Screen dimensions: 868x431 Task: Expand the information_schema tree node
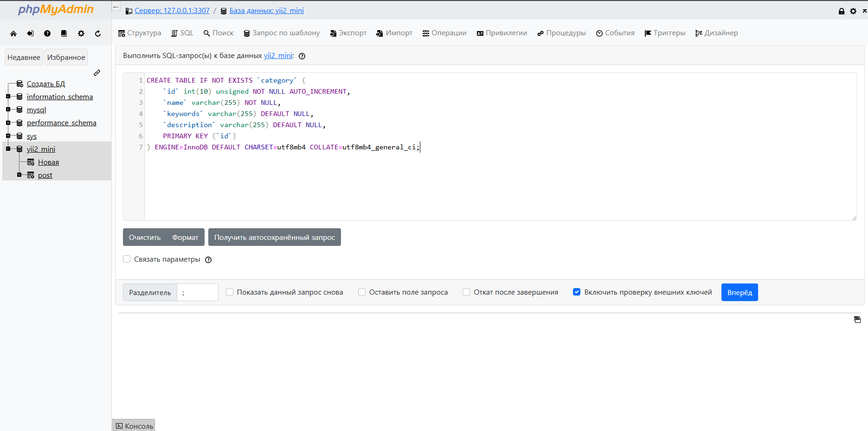tap(8, 96)
